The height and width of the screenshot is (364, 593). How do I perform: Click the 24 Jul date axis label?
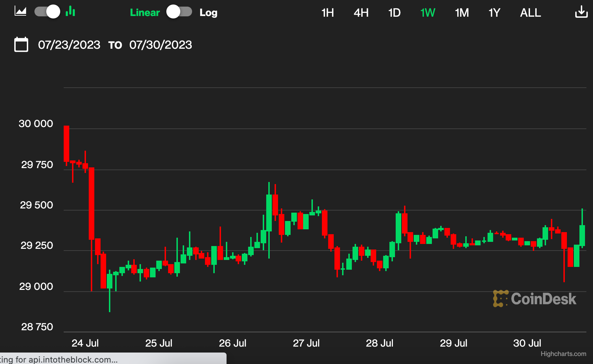85,343
